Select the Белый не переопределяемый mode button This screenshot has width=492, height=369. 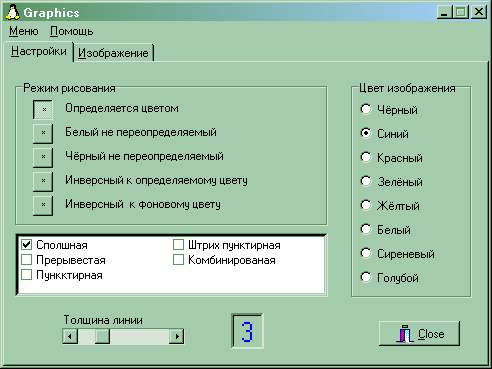click(x=43, y=133)
